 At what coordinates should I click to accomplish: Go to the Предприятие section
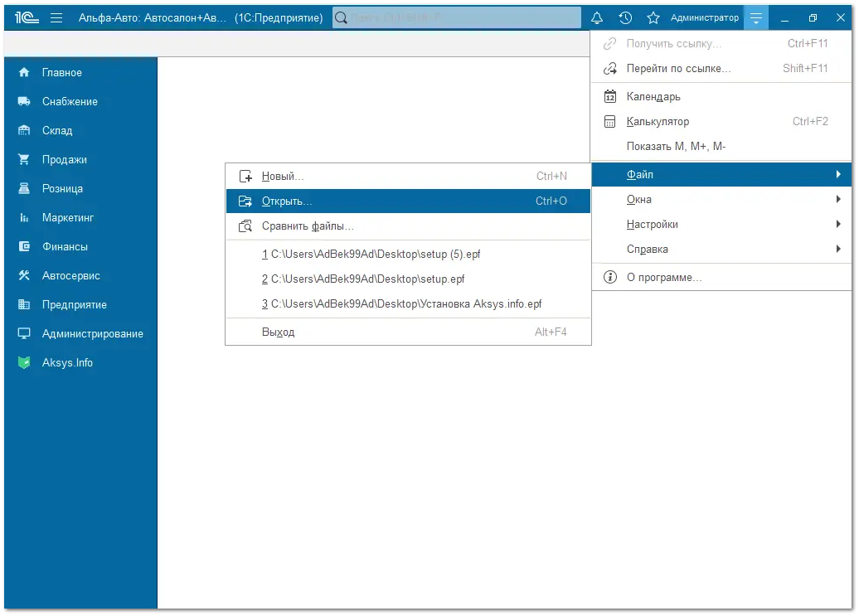(x=80, y=304)
